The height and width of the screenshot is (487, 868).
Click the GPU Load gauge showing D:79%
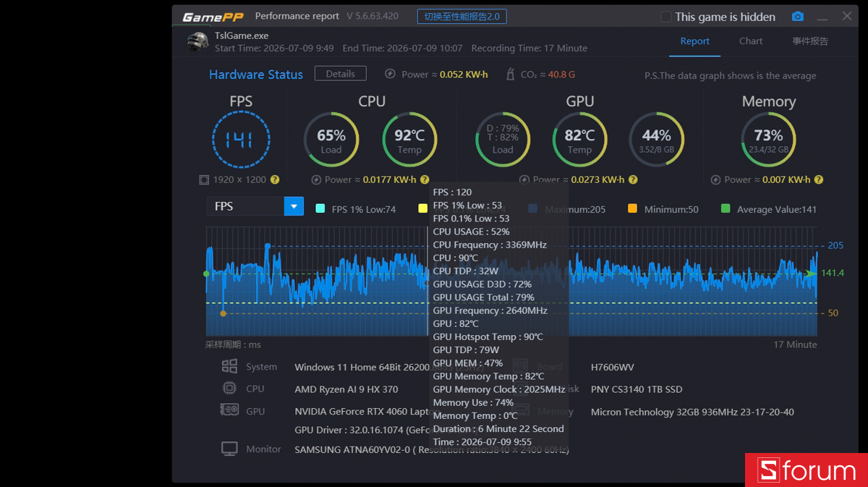coord(503,140)
